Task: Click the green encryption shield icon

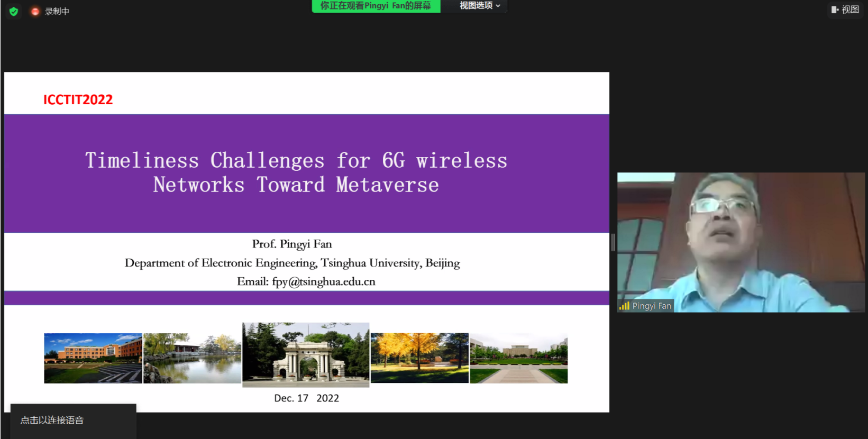Action: tap(14, 11)
